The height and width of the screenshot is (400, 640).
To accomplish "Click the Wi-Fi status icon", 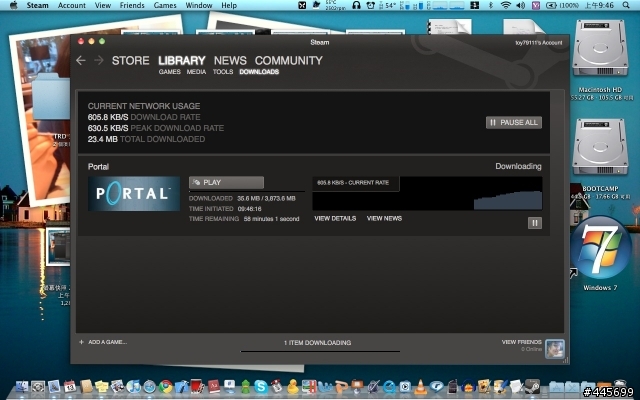I will coord(506,5).
